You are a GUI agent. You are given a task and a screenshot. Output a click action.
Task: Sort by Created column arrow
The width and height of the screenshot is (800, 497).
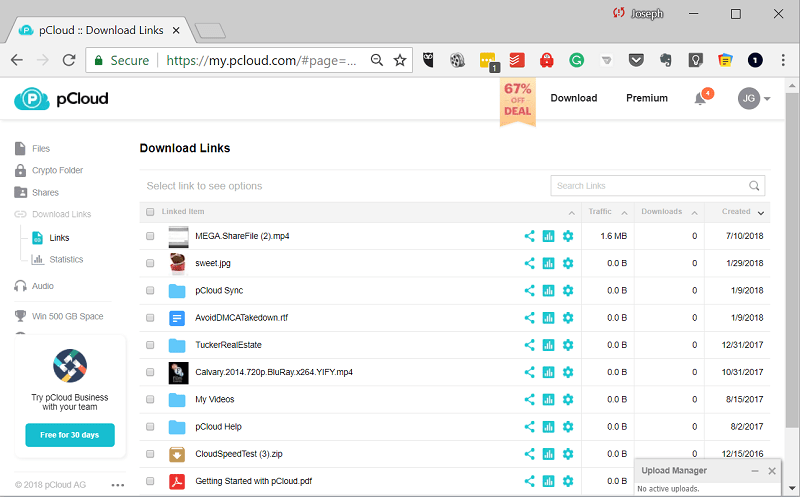click(761, 213)
